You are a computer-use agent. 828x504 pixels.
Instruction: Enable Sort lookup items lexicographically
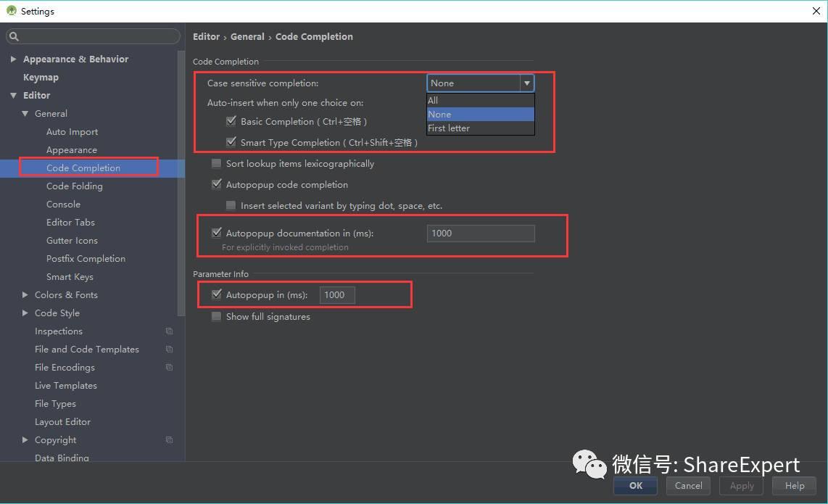click(x=216, y=164)
